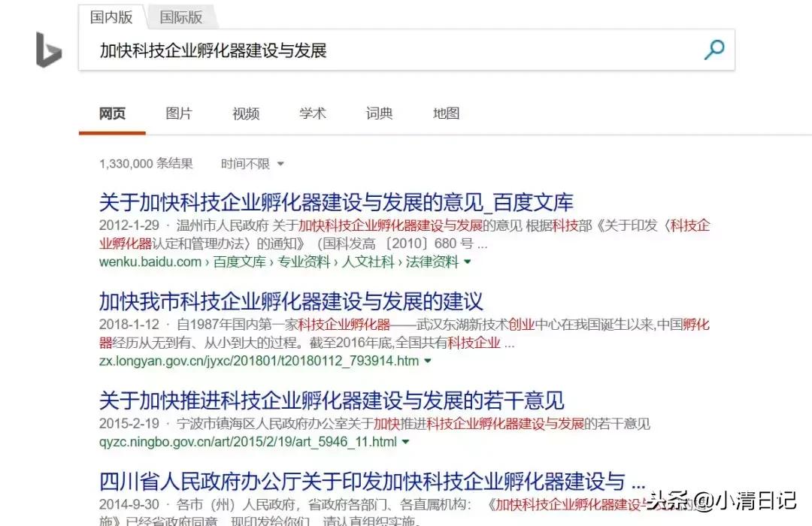
Task: Switch to the 词典 tab
Action: [x=379, y=113]
